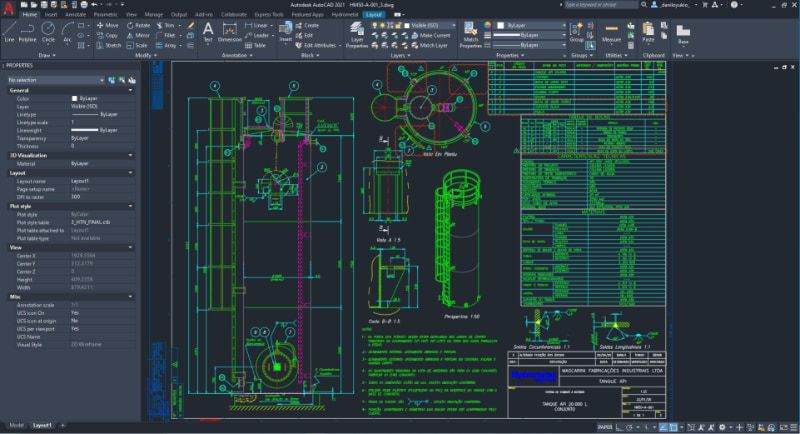Click the Erase pencil icon in Modify
The height and width of the screenshot is (434, 800).
tap(191, 25)
